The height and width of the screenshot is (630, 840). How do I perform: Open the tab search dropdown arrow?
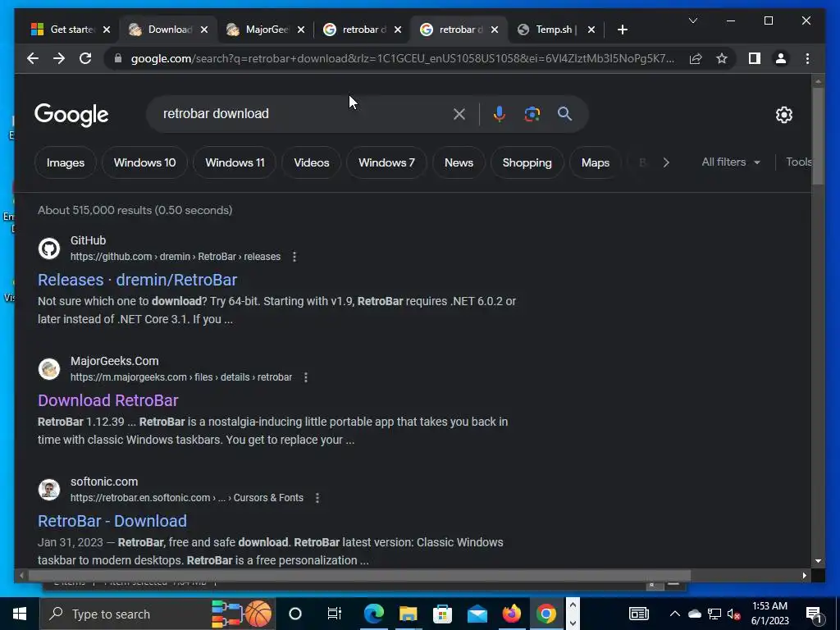pos(692,21)
